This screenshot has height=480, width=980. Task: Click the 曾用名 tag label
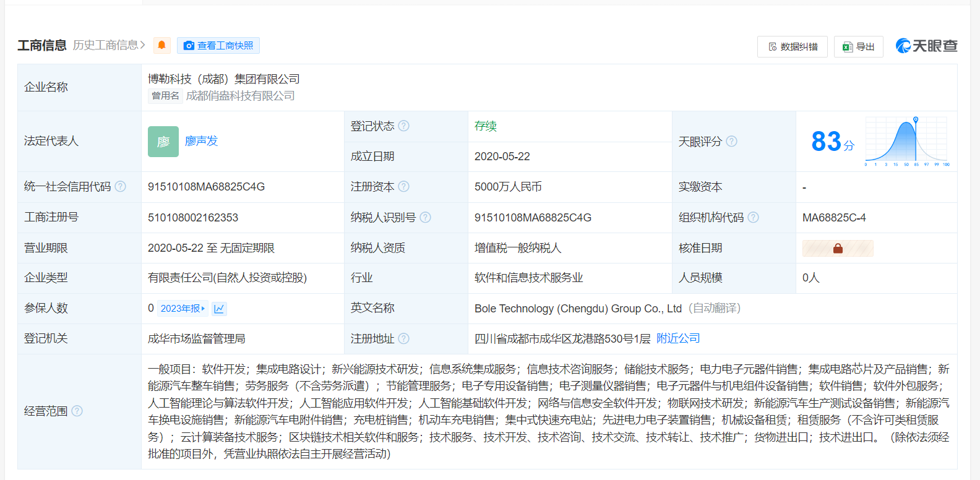point(165,96)
